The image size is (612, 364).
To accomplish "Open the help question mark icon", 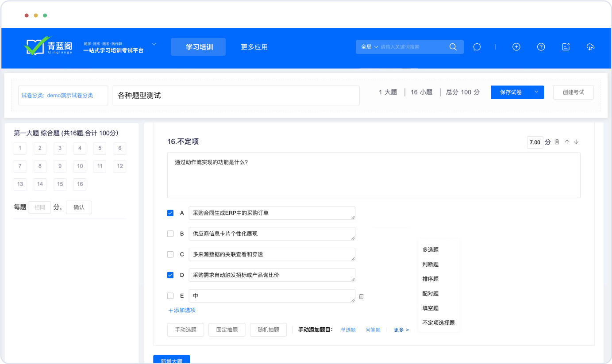I will (541, 47).
